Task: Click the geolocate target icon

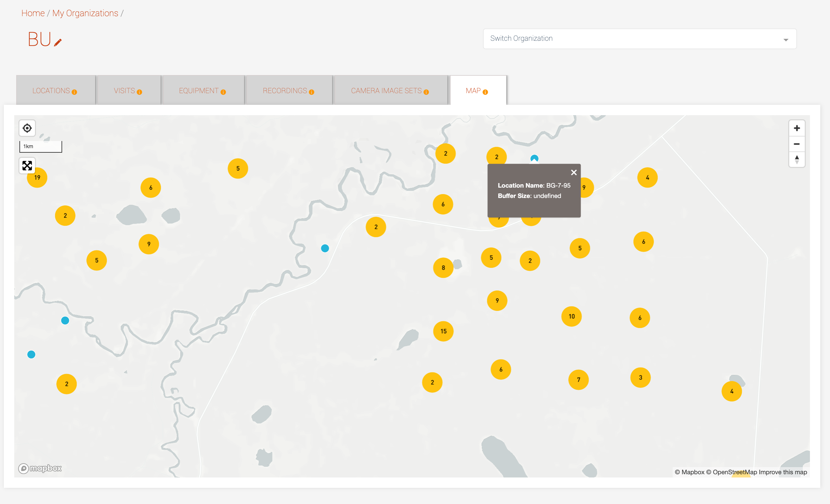Action: tap(27, 128)
